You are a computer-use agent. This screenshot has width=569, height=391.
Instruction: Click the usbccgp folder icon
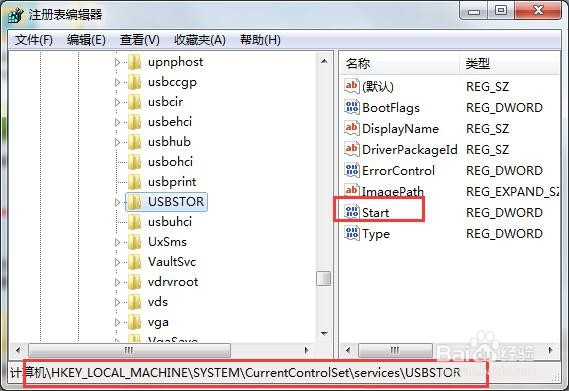(x=135, y=82)
